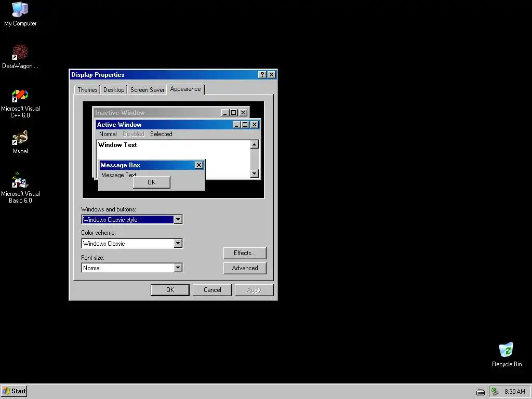Click the Active Window close icon in preview
The height and width of the screenshot is (399, 532).
[x=255, y=125]
